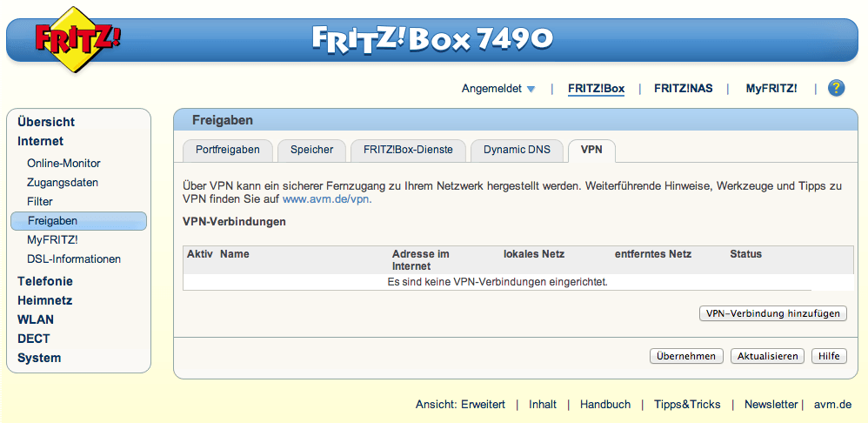This screenshot has width=868, height=423.
Task: Open the Handbuch footer link
Action: 605,405
